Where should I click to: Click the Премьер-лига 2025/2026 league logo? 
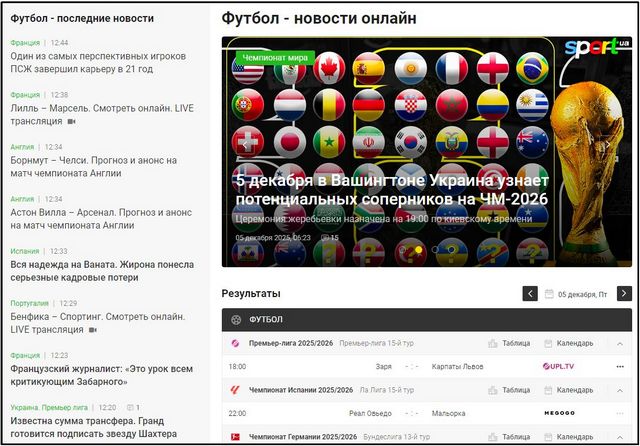pos(236,343)
